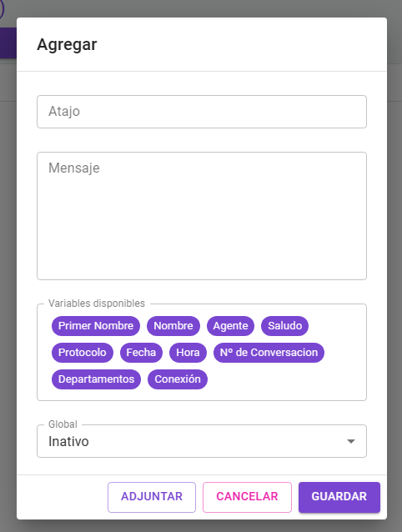Image resolution: width=402 pixels, height=532 pixels.
Task: Click the Variables disponibles label
Action: click(x=97, y=304)
